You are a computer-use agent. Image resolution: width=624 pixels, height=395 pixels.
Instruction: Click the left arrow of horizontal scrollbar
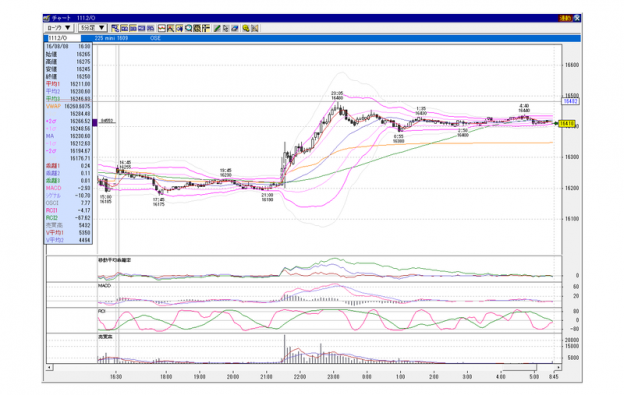pos(49,367)
